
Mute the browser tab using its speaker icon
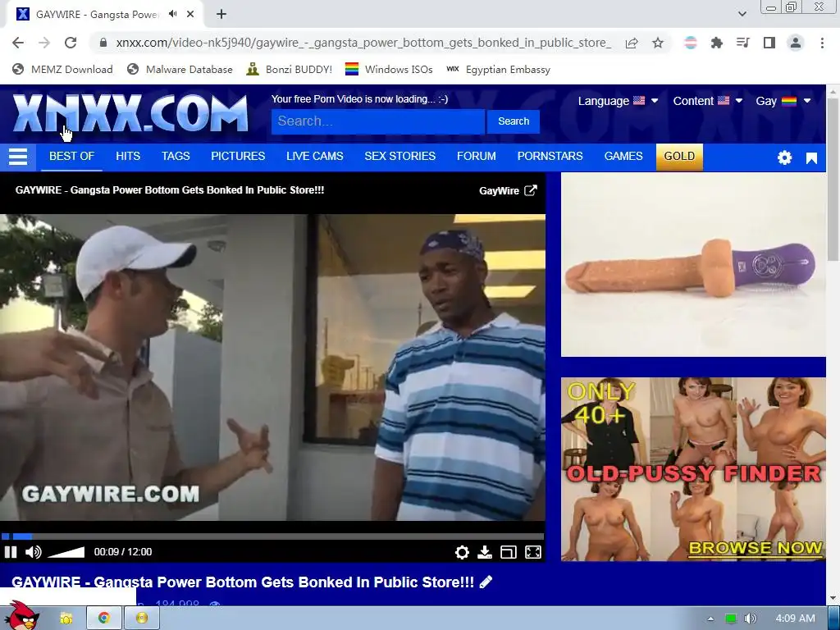pos(172,14)
